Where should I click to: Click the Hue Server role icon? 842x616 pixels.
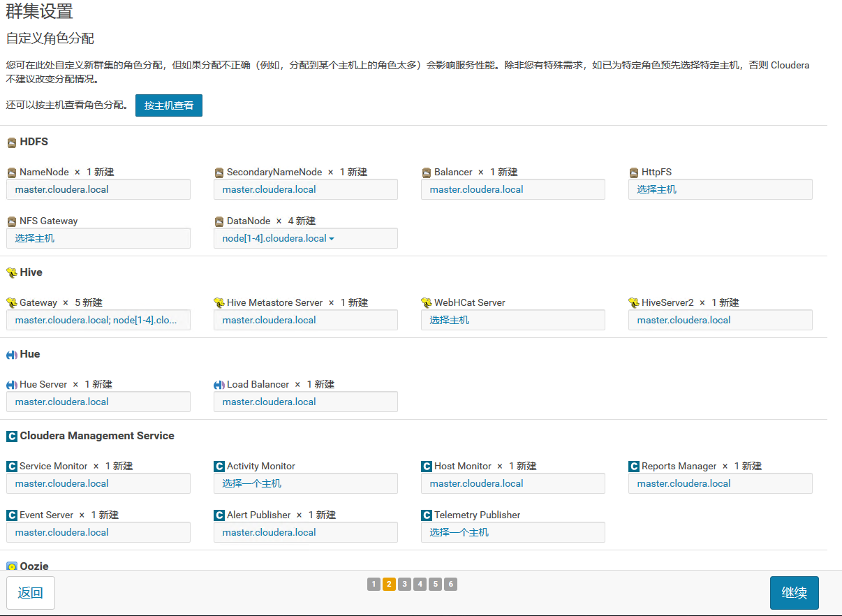pos(12,385)
